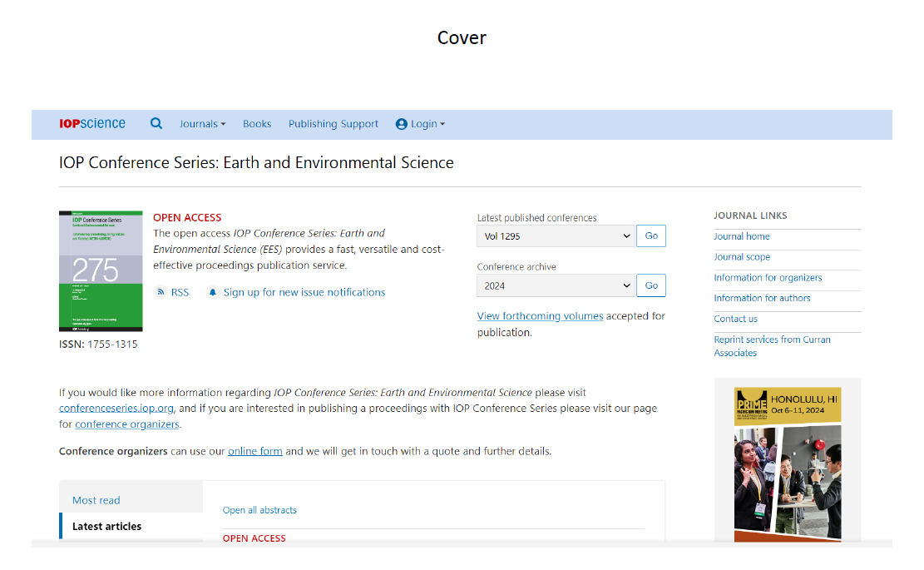The image size is (924, 570).
Task: Click Open all abstracts
Action: click(259, 510)
